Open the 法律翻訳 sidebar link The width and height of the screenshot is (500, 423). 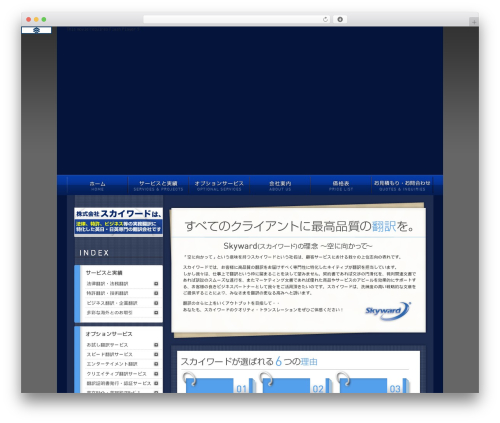pyautogui.click(x=107, y=284)
